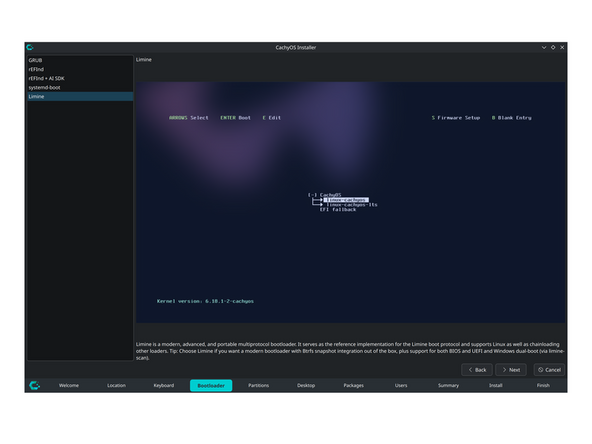Click the Limine heading above preview
Viewport: 592px width, 444px height.
click(x=144, y=60)
